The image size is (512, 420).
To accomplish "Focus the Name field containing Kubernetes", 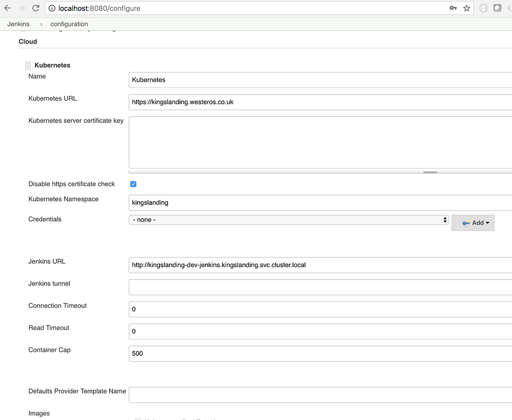I will pos(320,80).
